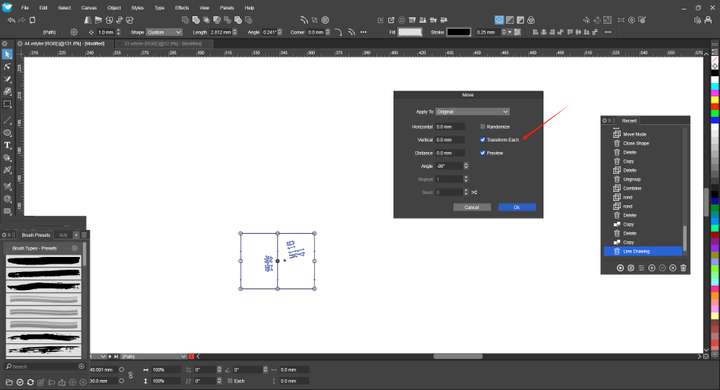Open the Shape Custom dropdown
The height and width of the screenshot is (390, 720).
pos(164,32)
